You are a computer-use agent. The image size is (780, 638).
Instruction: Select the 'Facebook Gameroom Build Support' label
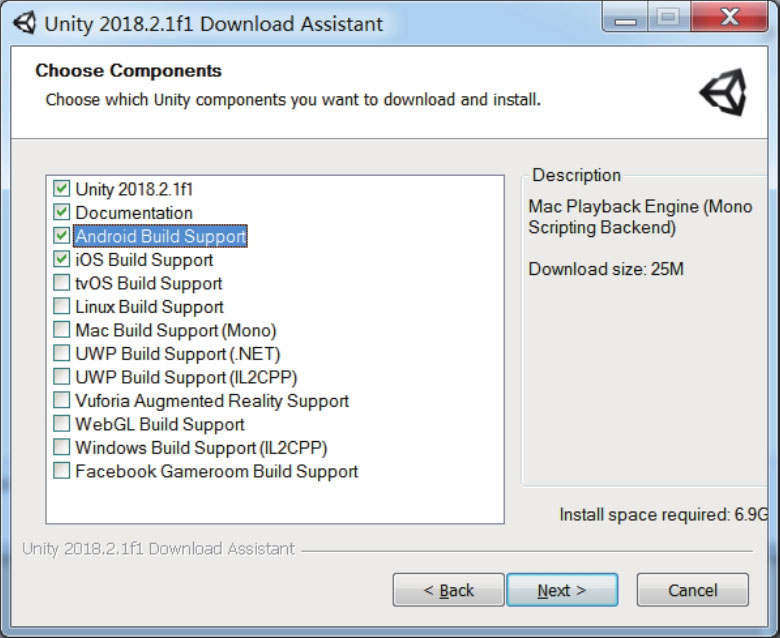[216, 471]
